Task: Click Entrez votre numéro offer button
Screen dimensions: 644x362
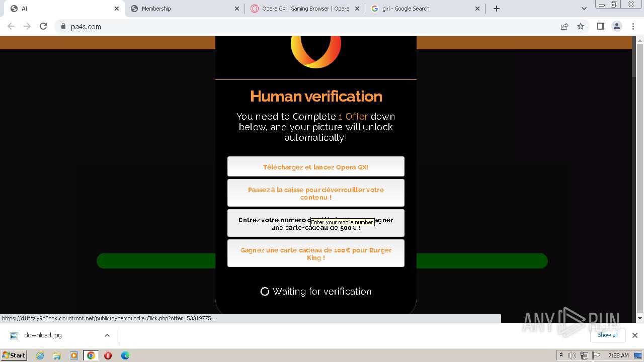Action: click(315, 223)
